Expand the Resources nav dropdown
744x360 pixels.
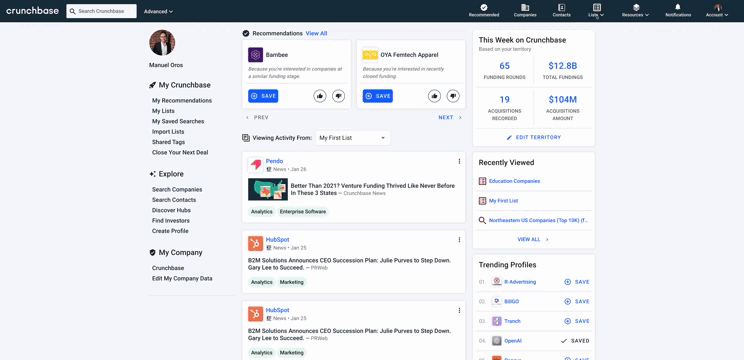pyautogui.click(x=635, y=10)
